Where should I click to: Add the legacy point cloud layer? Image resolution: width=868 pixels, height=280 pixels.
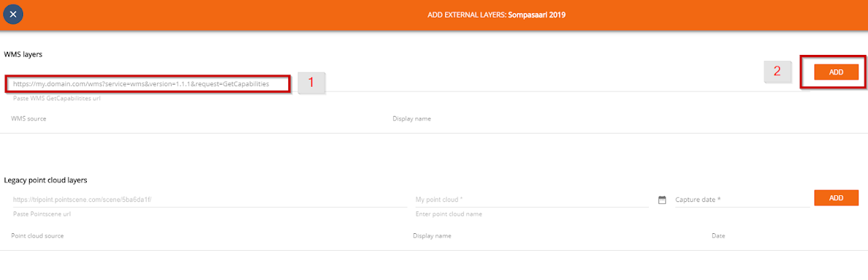(836, 197)
